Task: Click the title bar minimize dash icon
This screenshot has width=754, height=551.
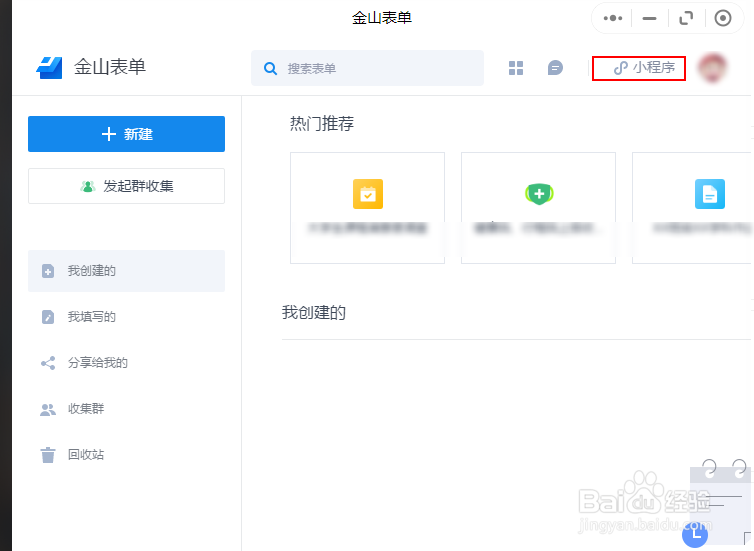Action: point(649,18)
